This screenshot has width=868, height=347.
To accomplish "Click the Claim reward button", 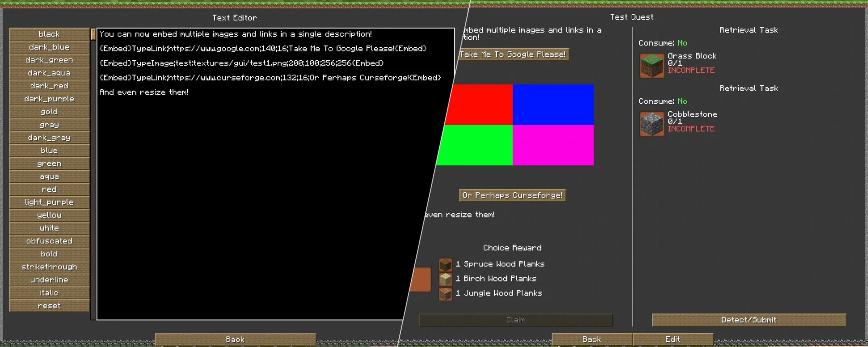I will [x=515, y=320].
